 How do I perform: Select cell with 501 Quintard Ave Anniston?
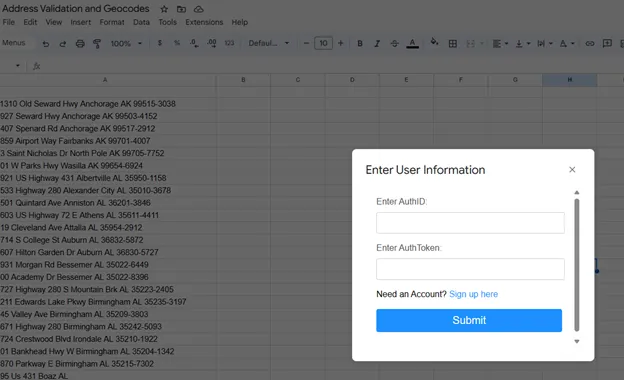(x=108, y=203)
